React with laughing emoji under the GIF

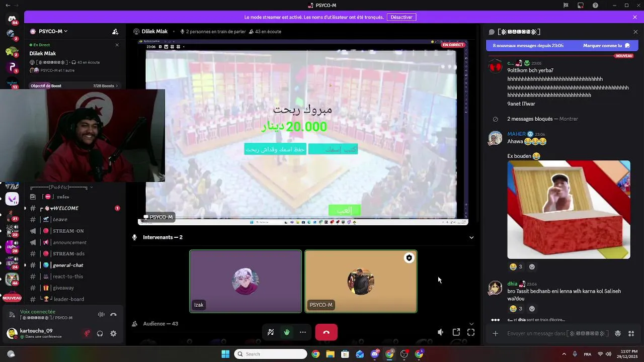coord(516,266)
